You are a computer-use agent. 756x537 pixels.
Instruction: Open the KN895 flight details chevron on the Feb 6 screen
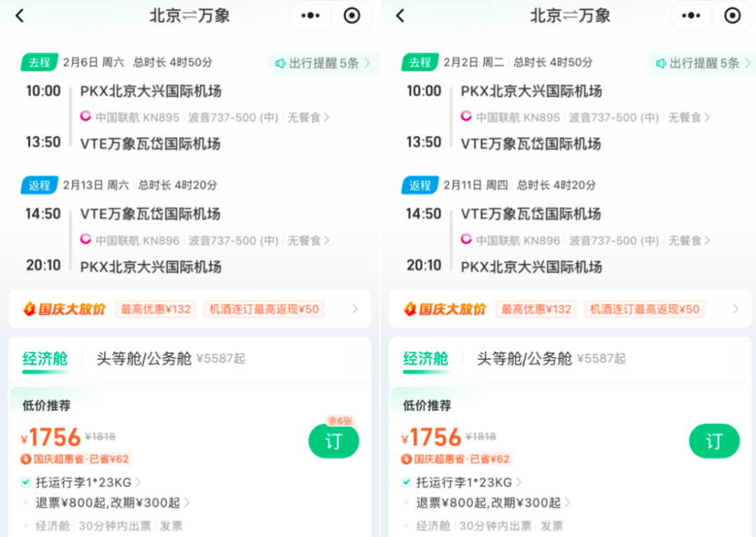[x=326, y=117]
